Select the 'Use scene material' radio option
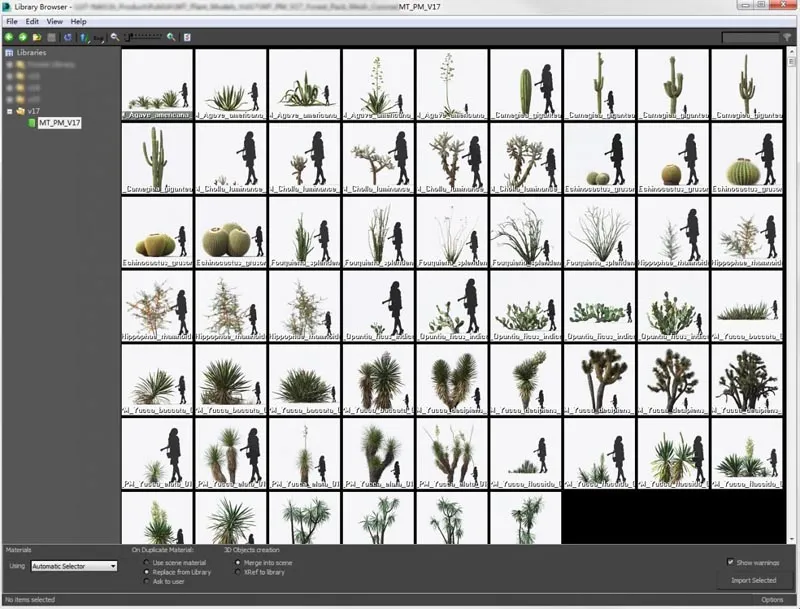 coord(145,563)
